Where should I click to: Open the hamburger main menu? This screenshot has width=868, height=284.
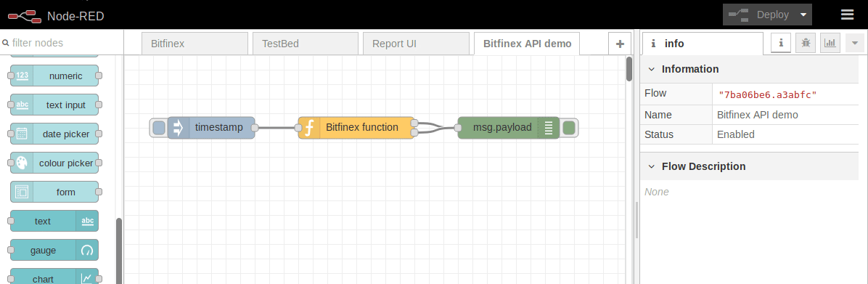(847, 15)
